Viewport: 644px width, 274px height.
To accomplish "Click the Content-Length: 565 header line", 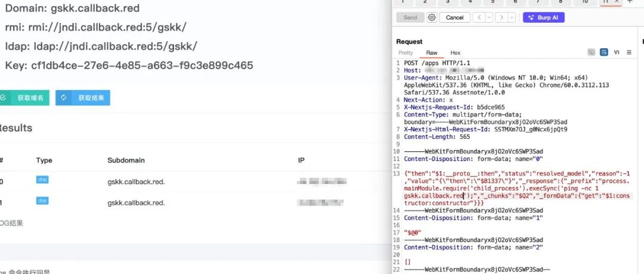I will tap(437, 137).
